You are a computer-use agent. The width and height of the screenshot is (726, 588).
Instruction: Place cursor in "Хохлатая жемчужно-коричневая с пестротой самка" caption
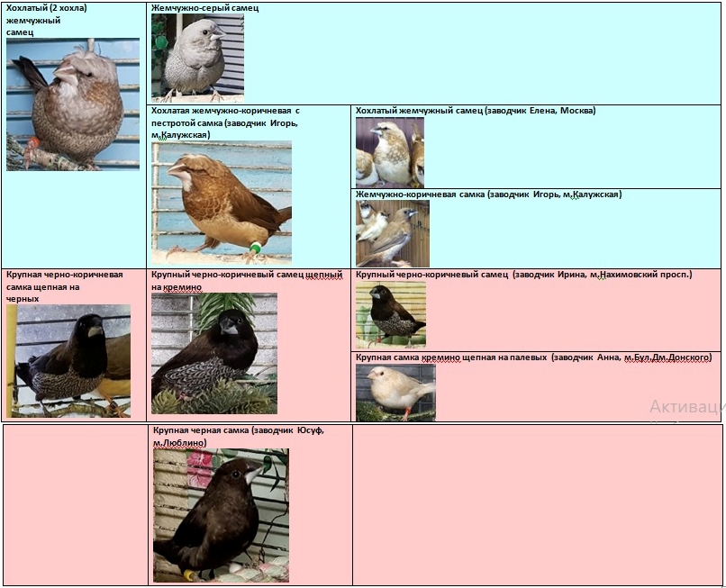pyautogui.click(x=224, y=122)
